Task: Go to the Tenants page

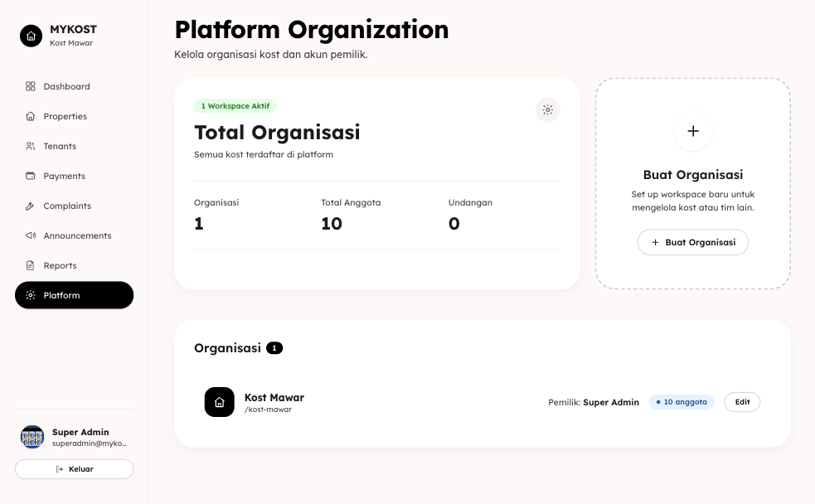Action: tap(75, 146)
